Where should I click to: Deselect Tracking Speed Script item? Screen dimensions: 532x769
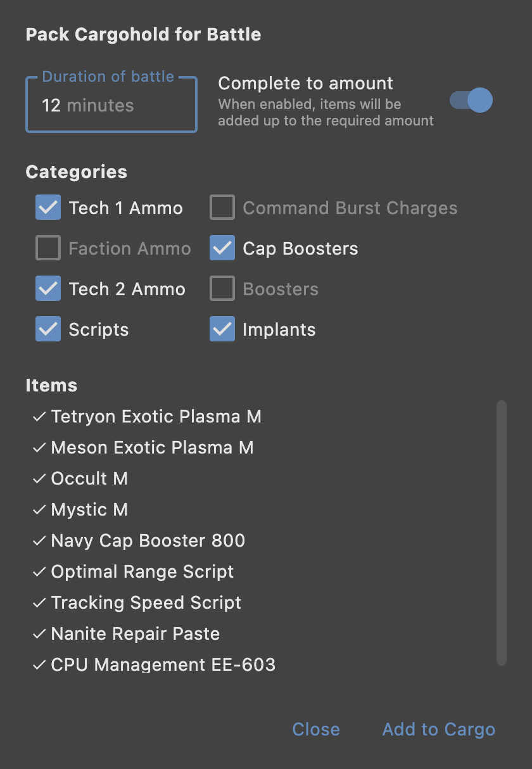(x=137, y=603)
